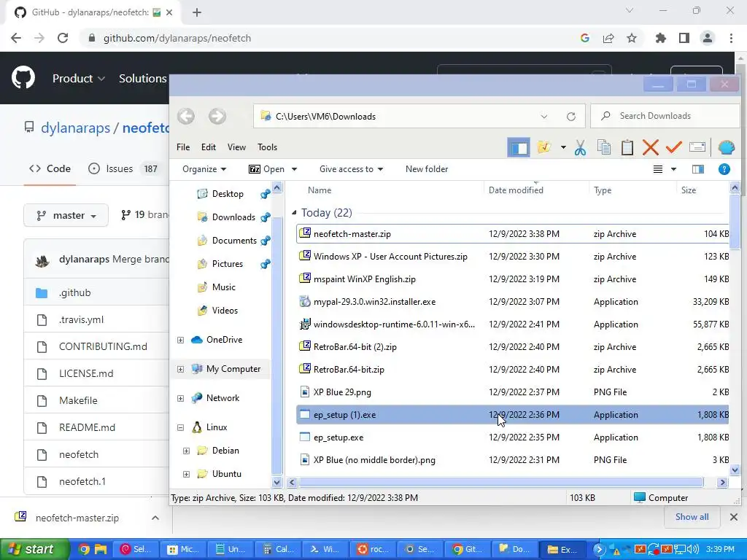
Task: Select mypal-29.3.0.win32.installer.exe file
Action: pos(513,301)
